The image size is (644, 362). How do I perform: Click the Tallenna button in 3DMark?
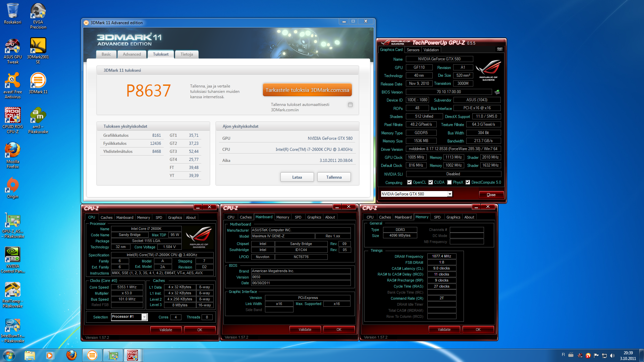pos(334,177)
